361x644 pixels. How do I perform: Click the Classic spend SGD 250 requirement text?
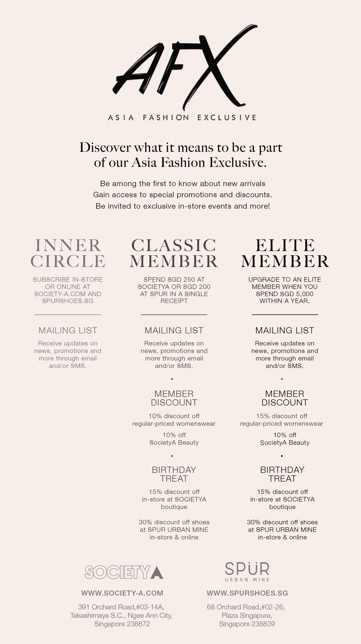[174, 290]
